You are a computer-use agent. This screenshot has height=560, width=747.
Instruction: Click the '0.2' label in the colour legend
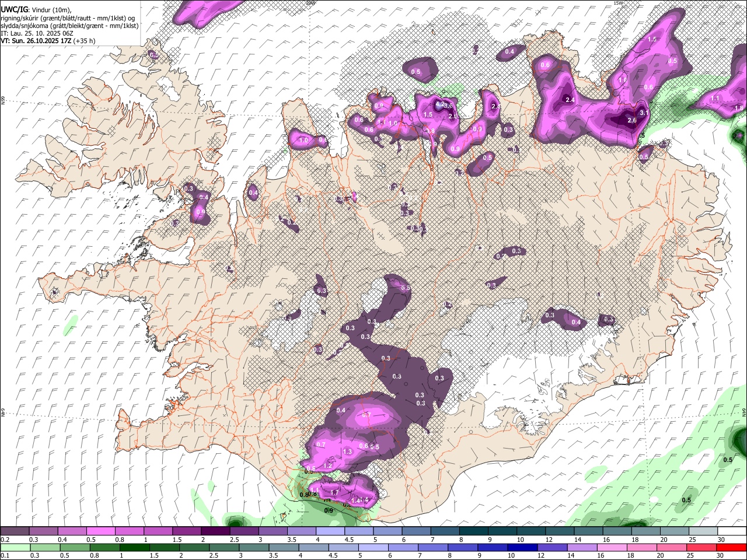[5, 540]
